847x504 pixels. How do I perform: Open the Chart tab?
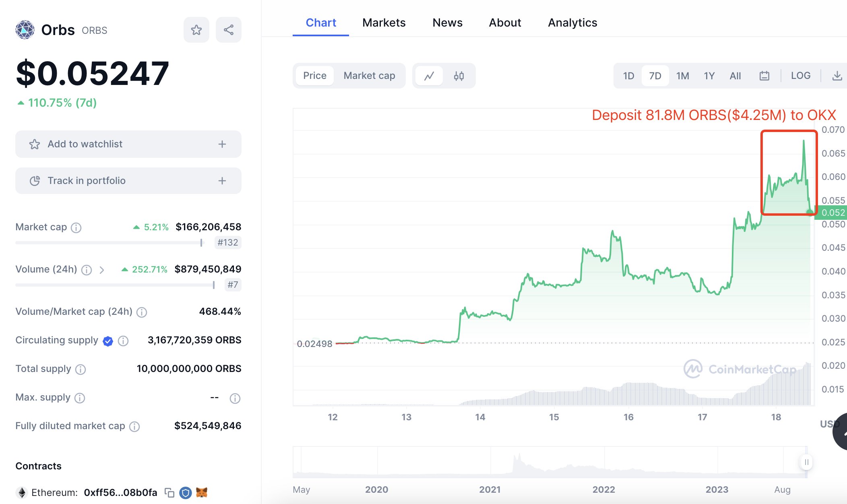point(321,23)
